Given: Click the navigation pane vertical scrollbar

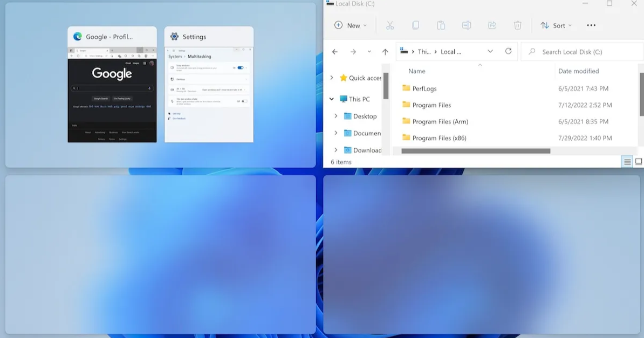Looking at the screenshot, I should 386,86.
